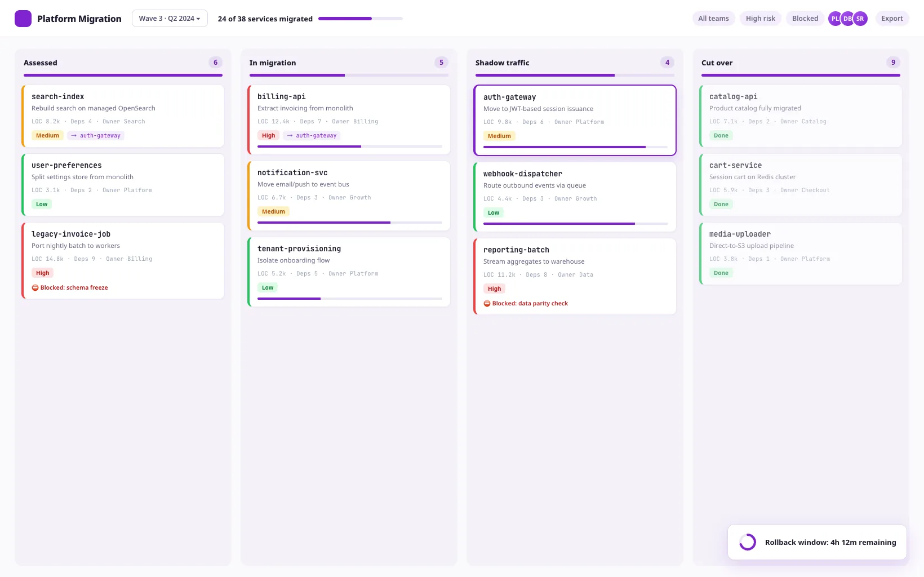The height and width of the screenshot is (577, 924).
Task: Toggle the Blocked filter chip
Action: pyautogui.click(x=805, y=19)
